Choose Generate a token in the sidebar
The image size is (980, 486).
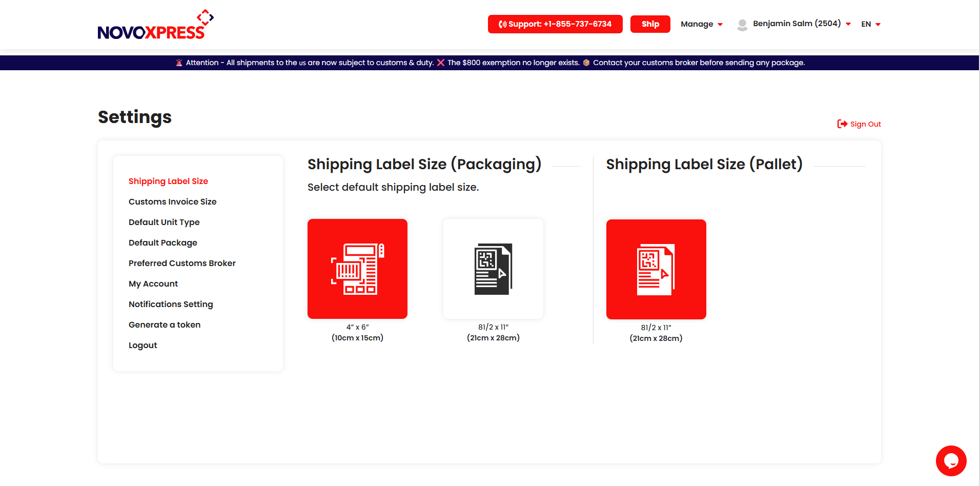point(164,325)
